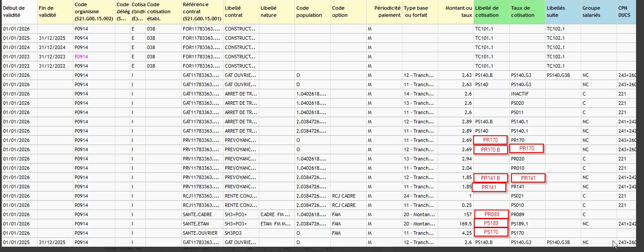Click the Libellé nature column header
The image size is (644, 252).
pos(277,12)
